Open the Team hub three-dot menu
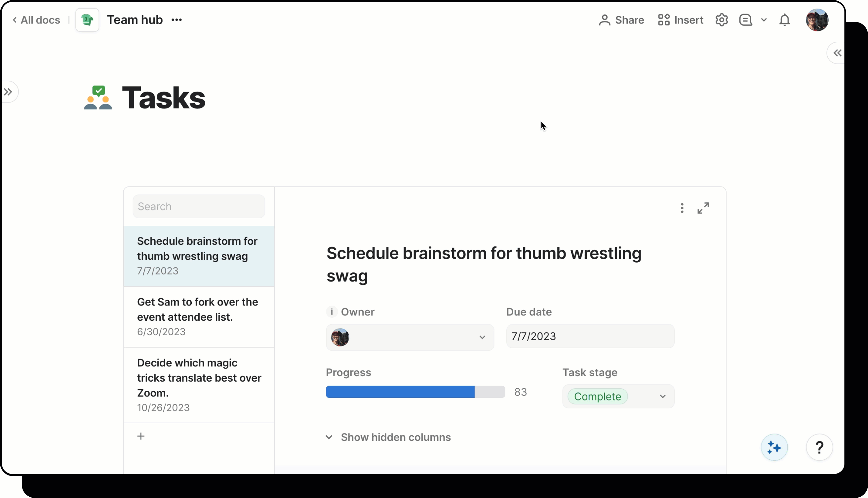 tap(177, 20)
